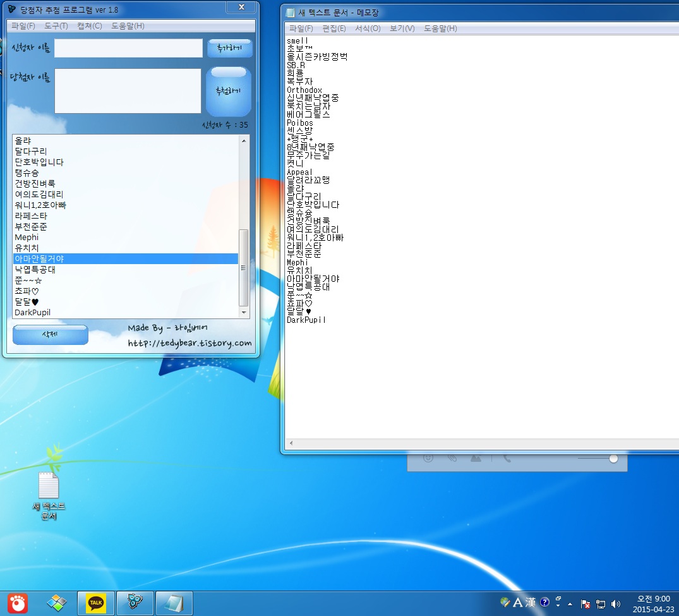Open 편집(E) menu in Notepad
Image resolution: width=679 pixels, height=616 pixels.
tap(334, 28)
